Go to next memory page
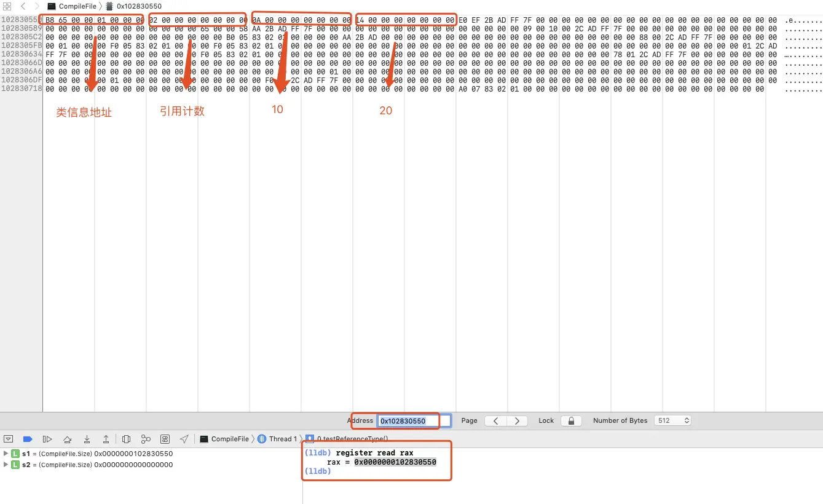Screen dimensions: 823x504 [x=518, y=421]
